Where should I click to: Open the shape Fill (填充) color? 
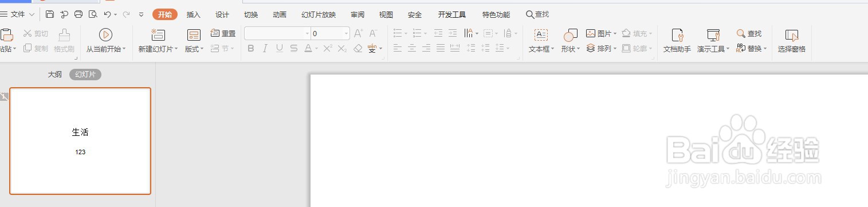638,34
